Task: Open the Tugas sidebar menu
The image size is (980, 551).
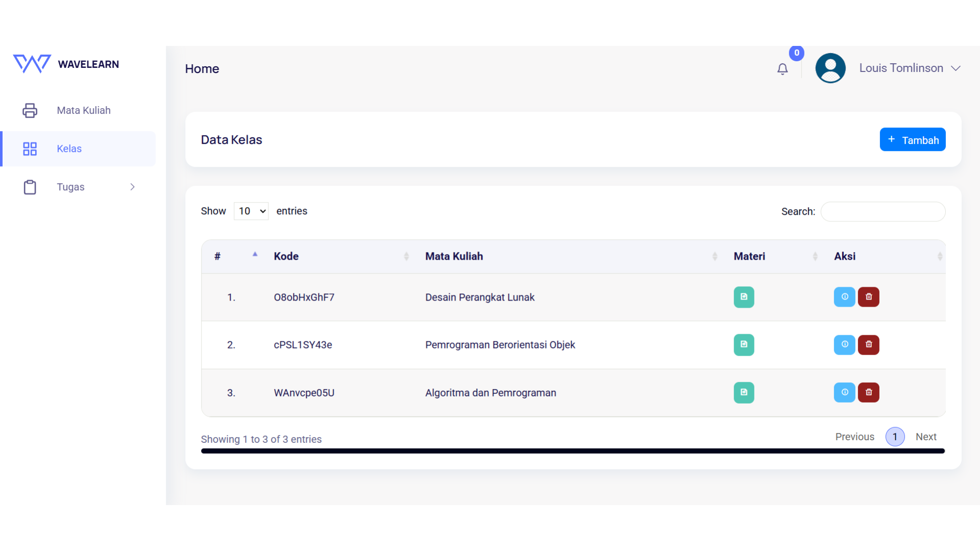Action: coord(79,187)
